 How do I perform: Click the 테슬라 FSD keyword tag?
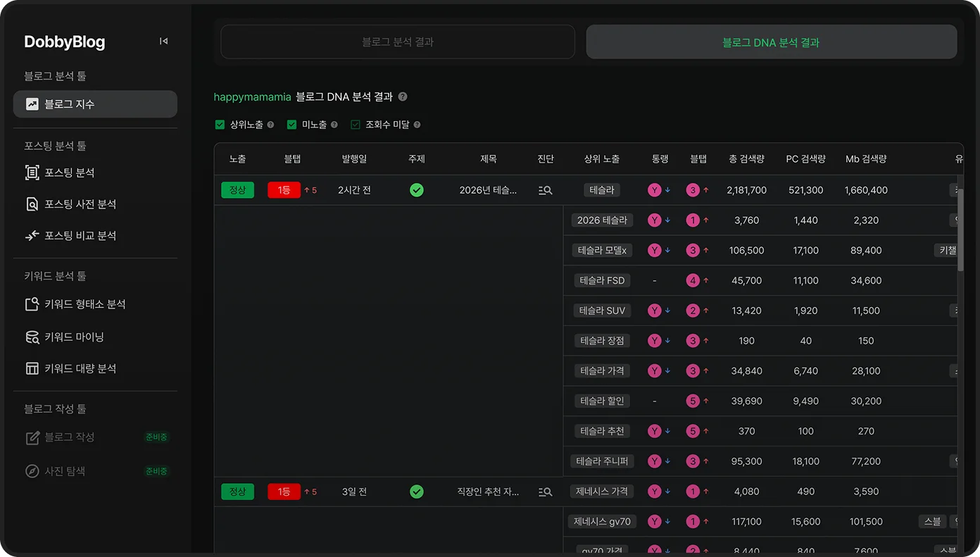pos(602,280)
